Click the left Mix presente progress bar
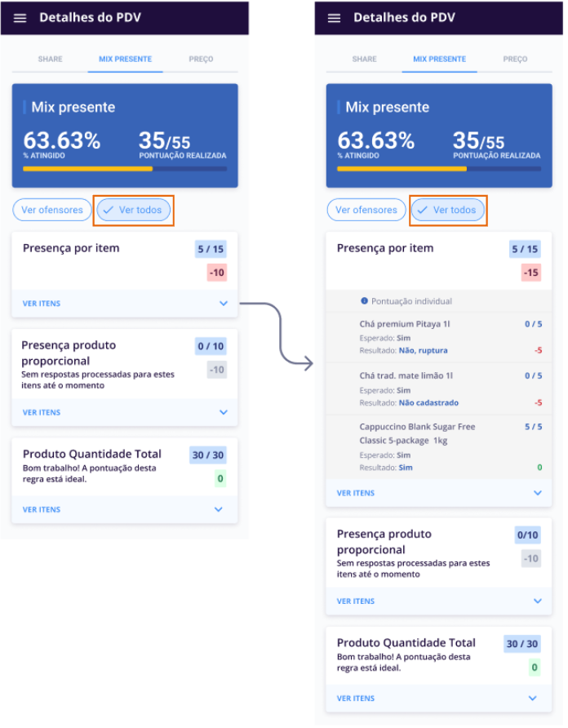The width and height of the screenshot is (568, 728). coord(125,169)
